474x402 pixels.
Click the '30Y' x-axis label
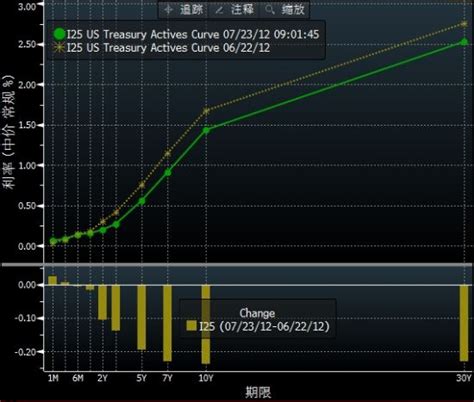464,378
